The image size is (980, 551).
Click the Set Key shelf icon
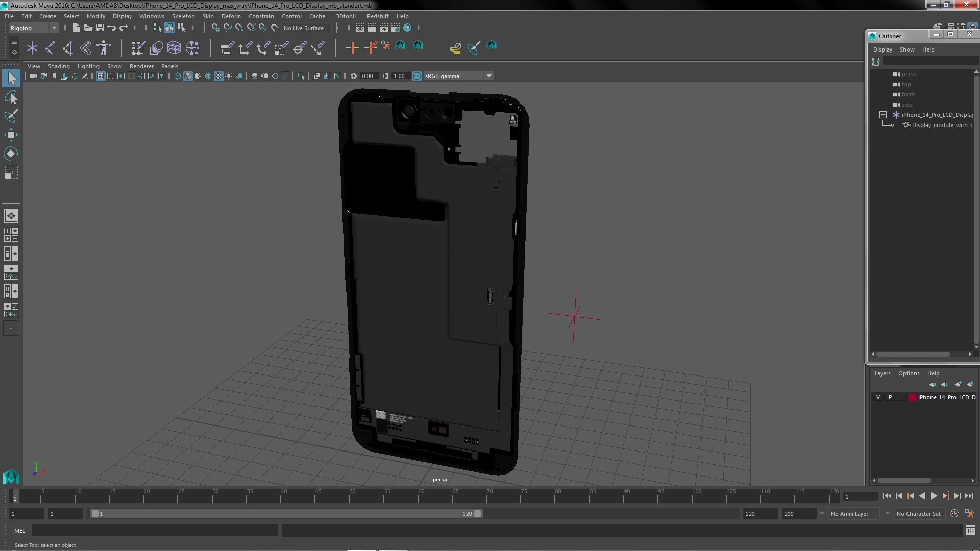coord(352,48)
